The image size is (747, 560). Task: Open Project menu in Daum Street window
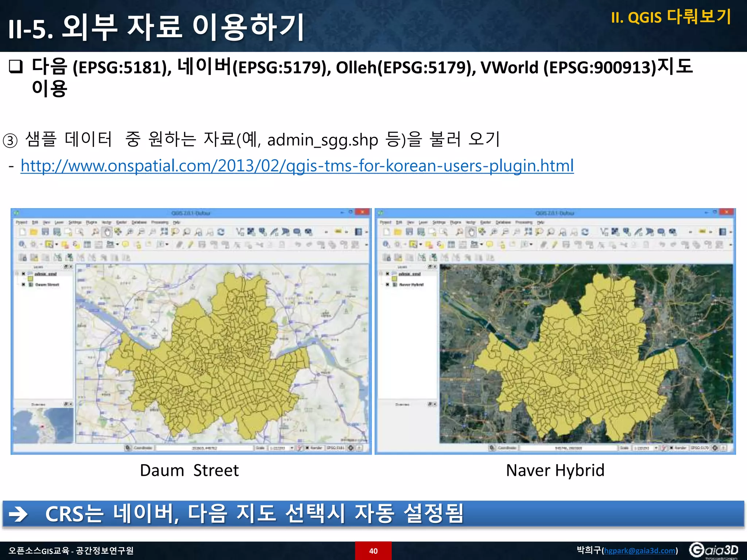(x=22, y=222)
